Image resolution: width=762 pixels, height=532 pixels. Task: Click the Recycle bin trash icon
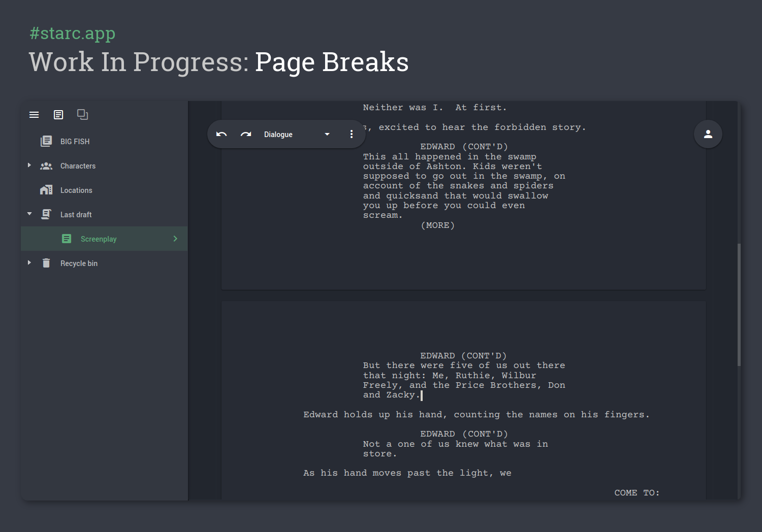click(x=46, y=263)
